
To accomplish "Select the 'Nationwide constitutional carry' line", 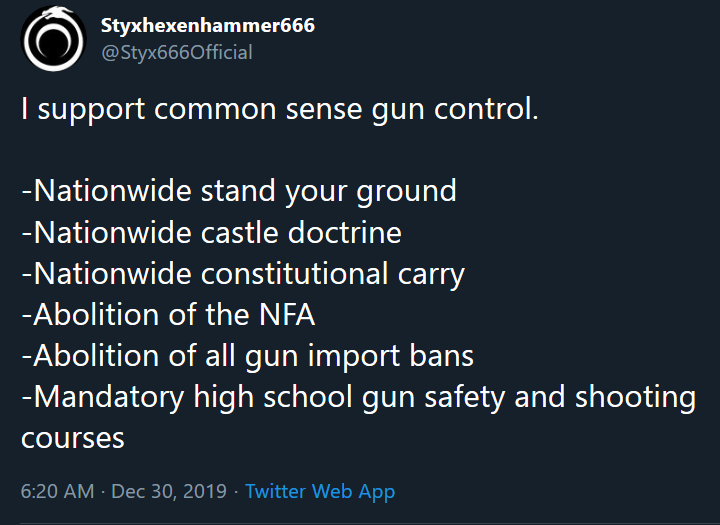I will click(243, 274).
